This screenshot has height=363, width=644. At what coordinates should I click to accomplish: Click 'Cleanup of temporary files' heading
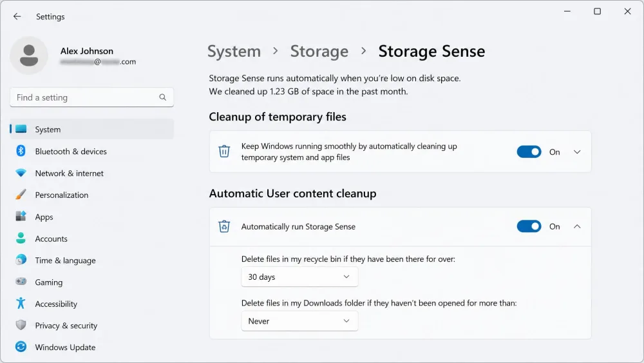(278, 117)
